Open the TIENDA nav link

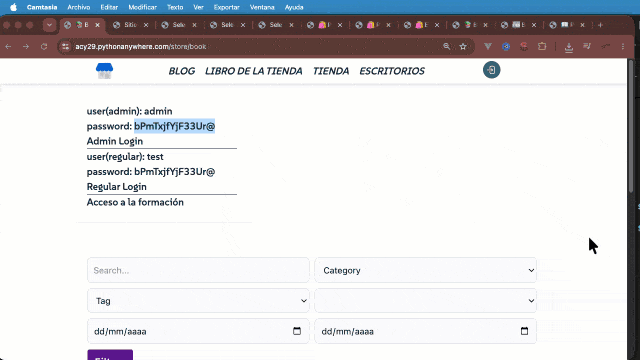pyautogui.click(x=331, y=71)
